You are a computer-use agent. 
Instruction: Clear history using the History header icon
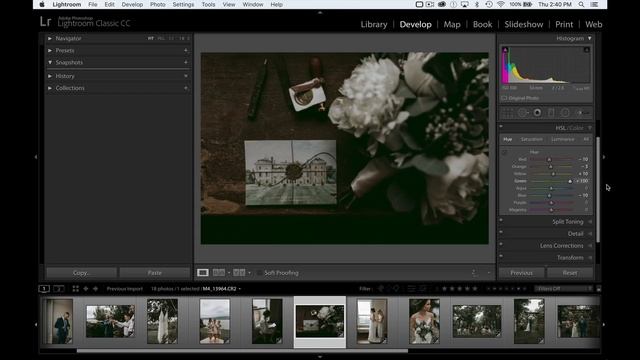(x=186, y=76)
